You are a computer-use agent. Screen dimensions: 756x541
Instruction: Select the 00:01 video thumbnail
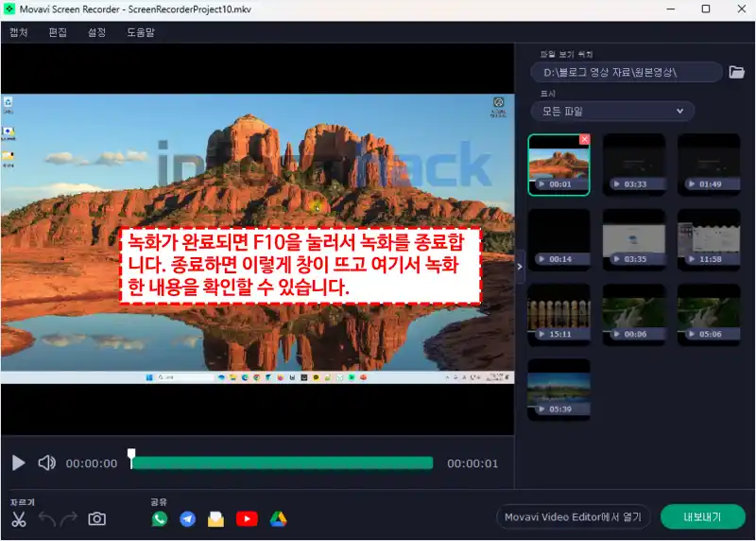[558, 166]
